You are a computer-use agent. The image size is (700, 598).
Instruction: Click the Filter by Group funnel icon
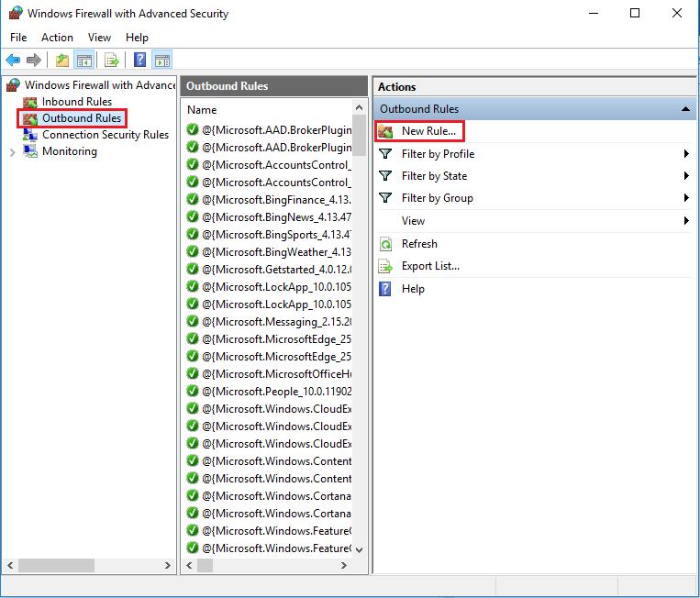coord(385,198)
